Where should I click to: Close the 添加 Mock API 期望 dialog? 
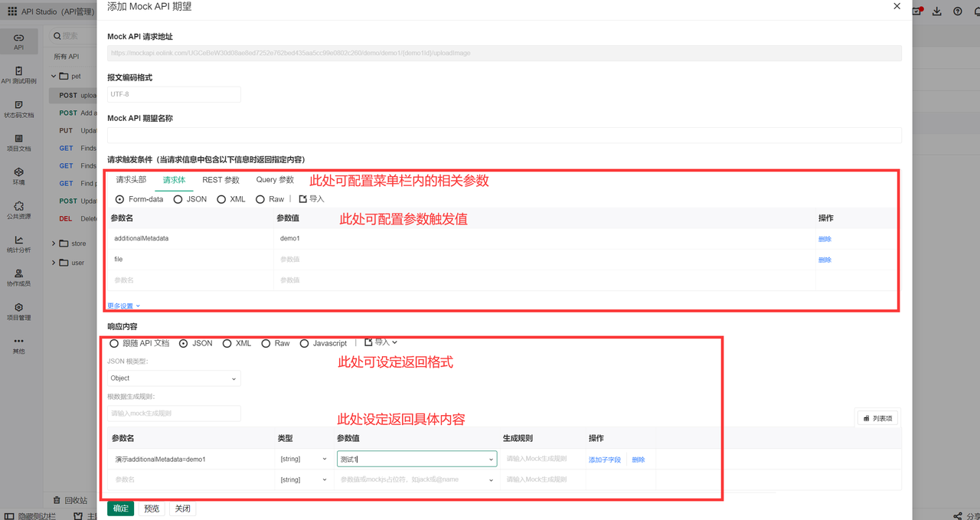tap(897, 6)
